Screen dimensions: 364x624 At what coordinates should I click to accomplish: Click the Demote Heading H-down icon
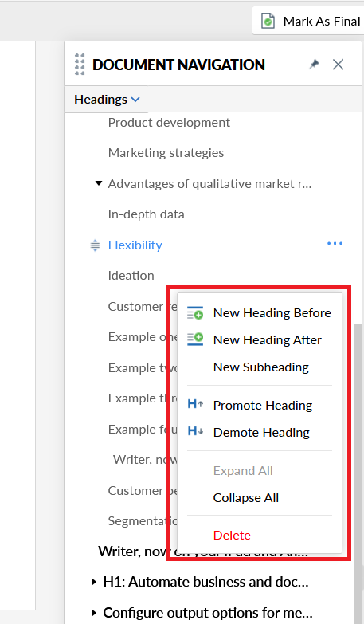coord(195,431)
